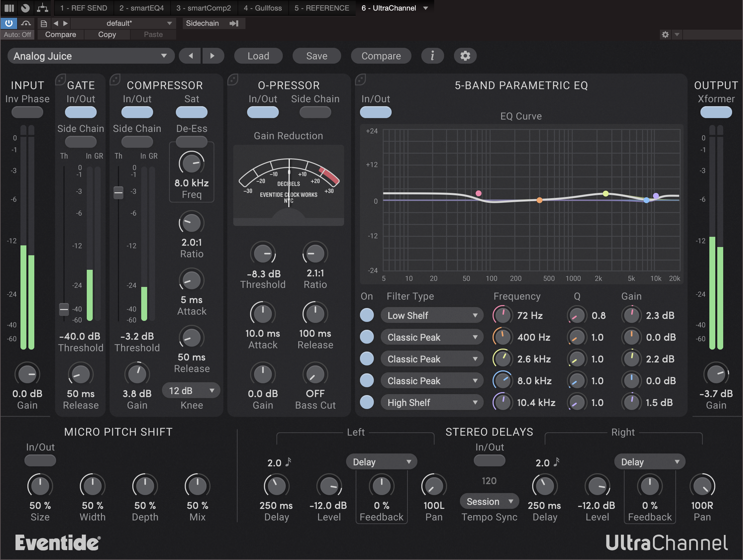Click the Compressor threshold slider handle
743x560 pixels.
(x=118, y=193)
